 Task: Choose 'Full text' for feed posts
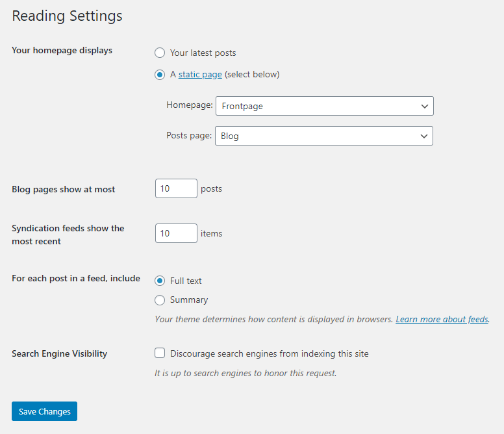pos(160,281)
